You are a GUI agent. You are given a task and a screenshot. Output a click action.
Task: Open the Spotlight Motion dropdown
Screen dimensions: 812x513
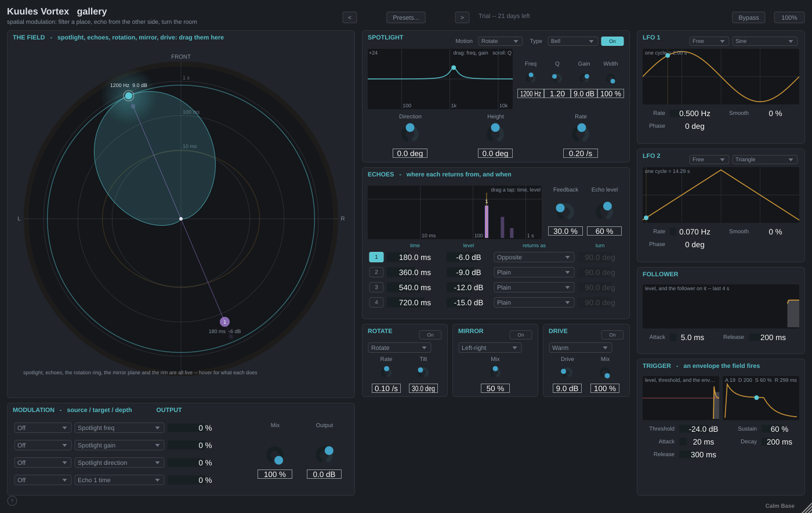[501, 41]
